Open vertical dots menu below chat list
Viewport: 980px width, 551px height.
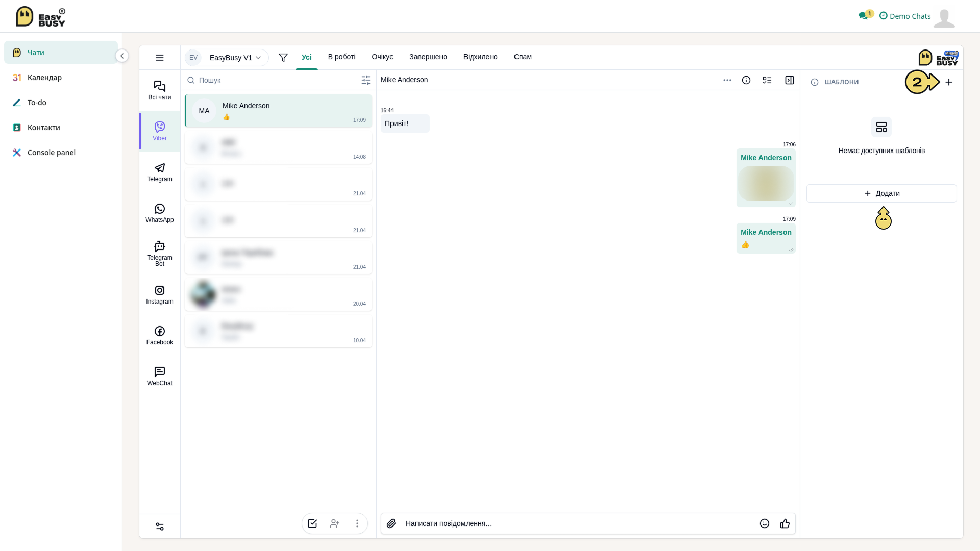[x=357, y=523]
